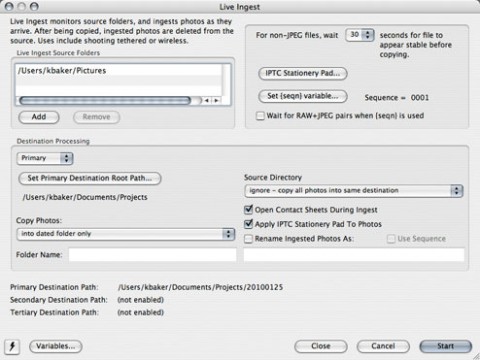480x360 pixels.
Task: Click Set Primary Destination Root Path button
Action: coord(90,178)
